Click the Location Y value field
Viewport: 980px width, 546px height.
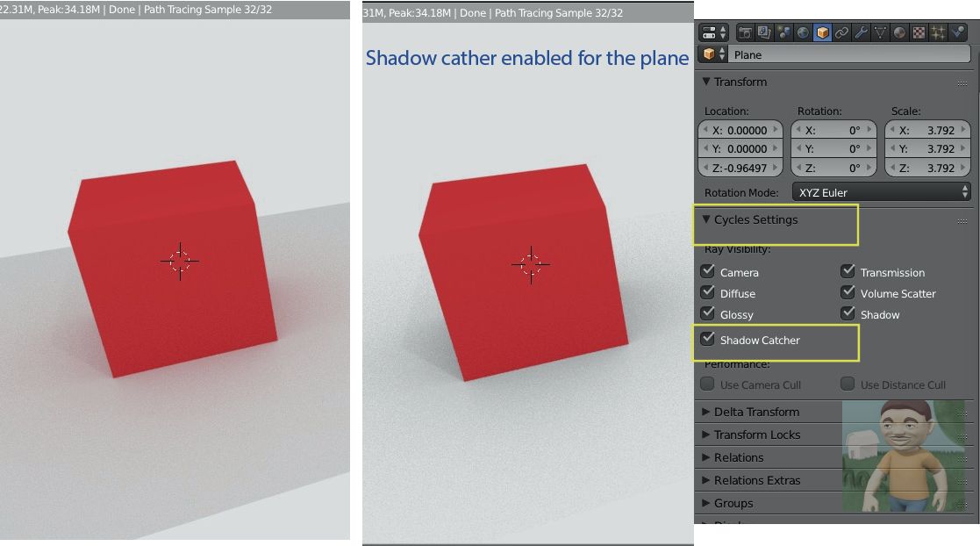(x=740, y=149)
